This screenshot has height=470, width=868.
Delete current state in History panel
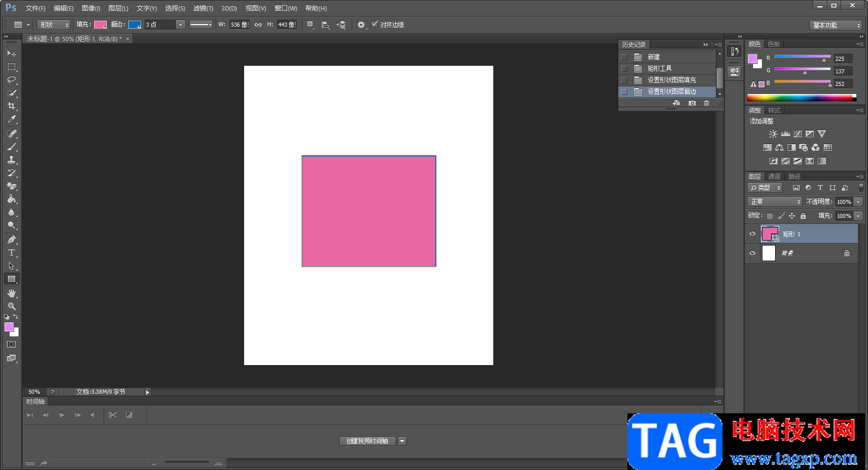tap(707, 103)
